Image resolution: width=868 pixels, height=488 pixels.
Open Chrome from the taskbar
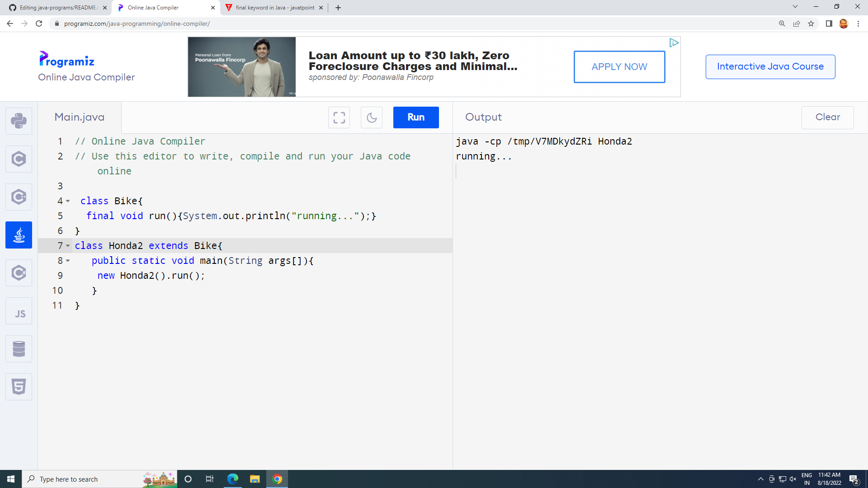pos(277,479)
